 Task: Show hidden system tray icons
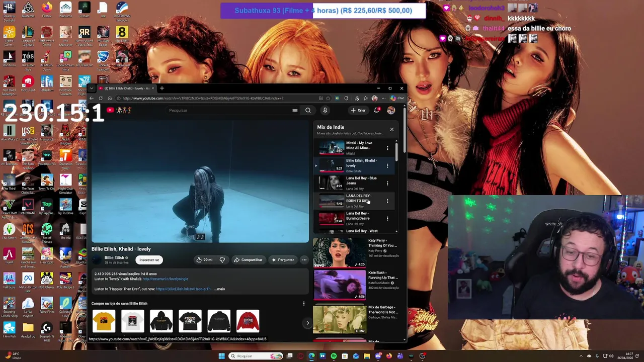[581, 356]
